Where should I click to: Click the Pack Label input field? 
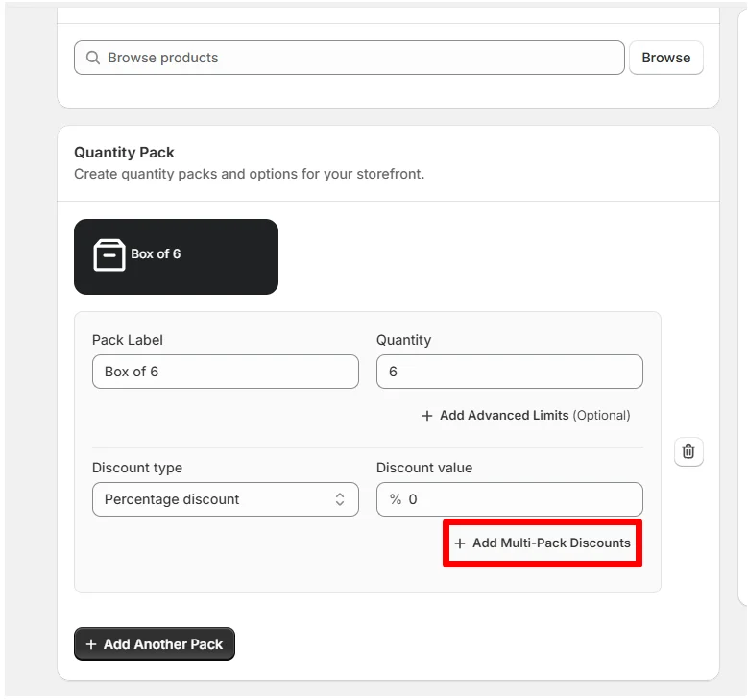coord(225,372)
